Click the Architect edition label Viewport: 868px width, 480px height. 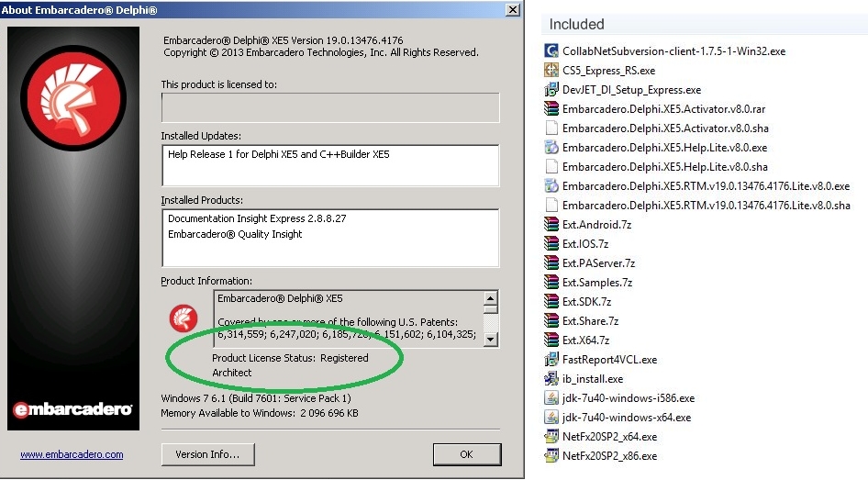(x=232, y=373)
